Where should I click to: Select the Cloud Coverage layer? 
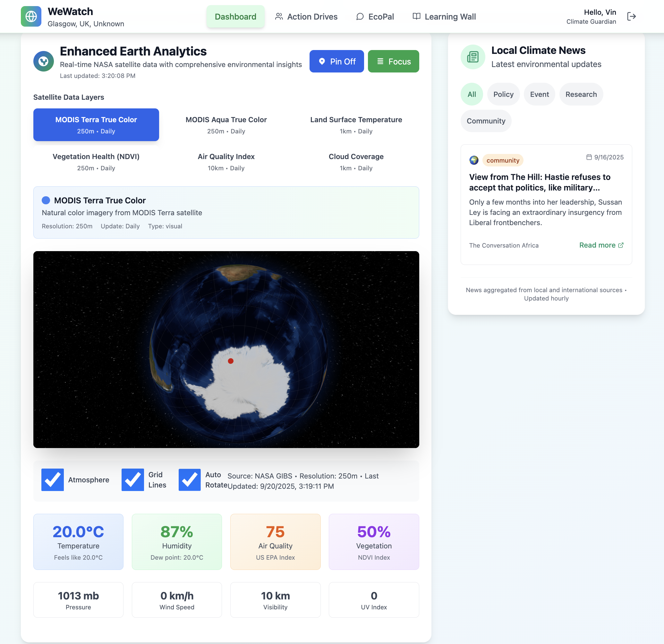click(x=356, y=162)
